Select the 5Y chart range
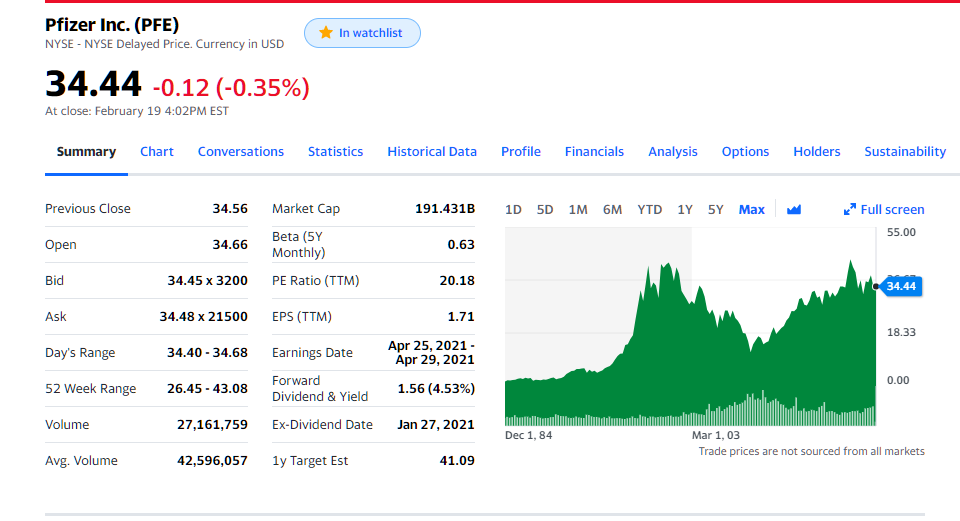 [x=716, y=209]
